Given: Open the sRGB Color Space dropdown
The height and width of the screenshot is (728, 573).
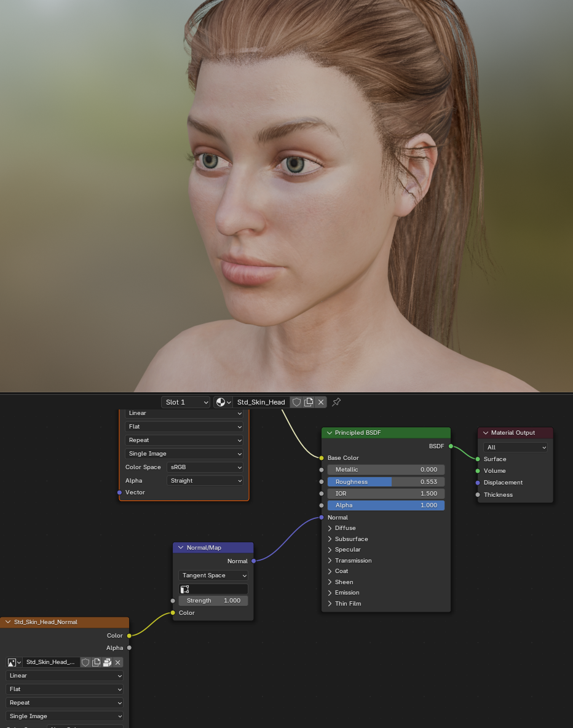Looking at the screenshot, I should click(x=205, y=467).
